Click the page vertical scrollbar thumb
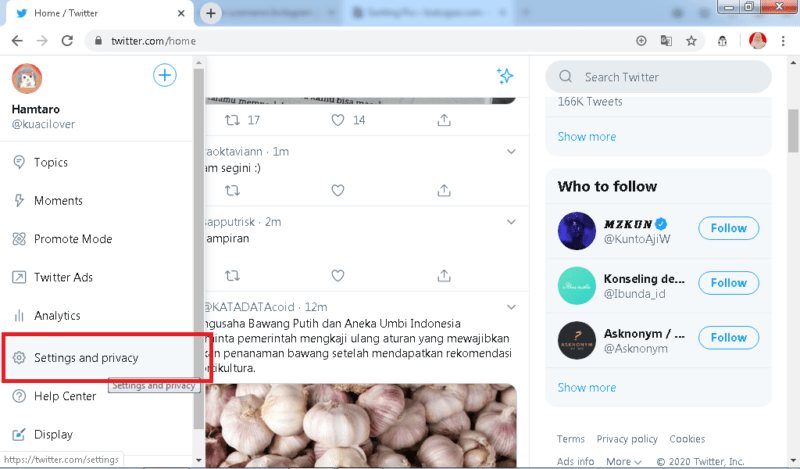This screenshot has height=469, width=800. click(793, 131)
